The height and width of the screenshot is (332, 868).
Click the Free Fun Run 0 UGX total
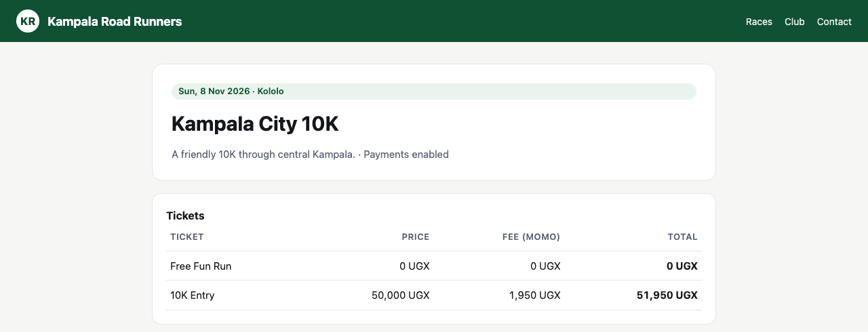(x=682, y=266)
